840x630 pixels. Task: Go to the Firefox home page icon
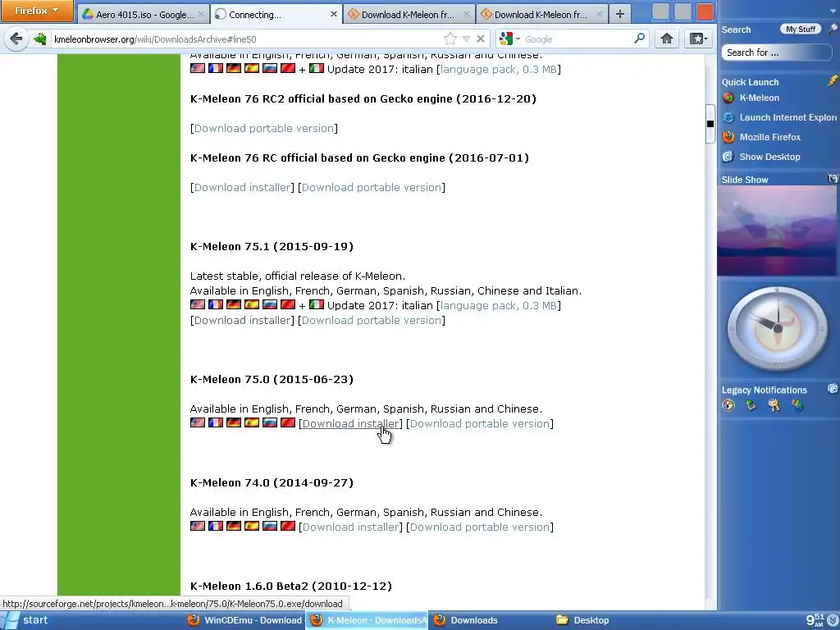[x=666, y=39]
